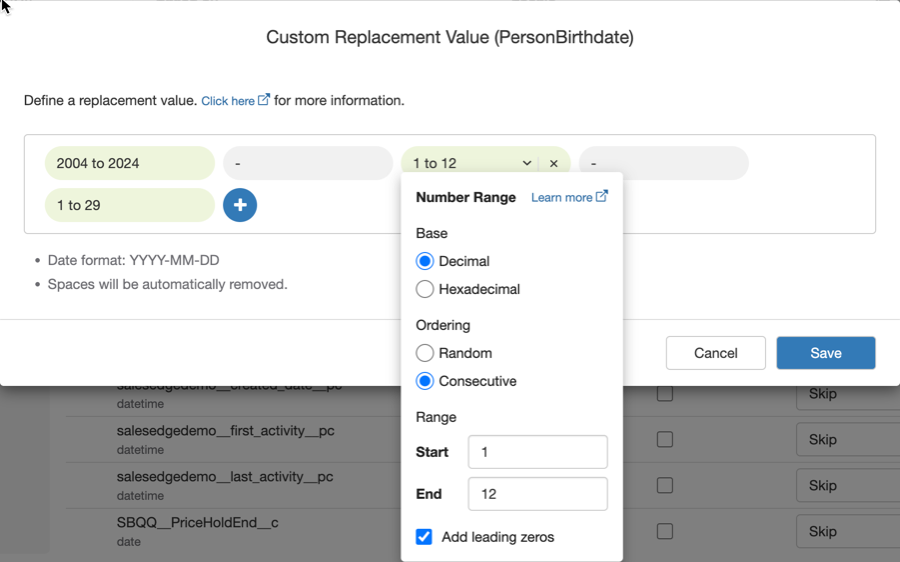Open the '1 to 29' day segment
Viewport: 900px width, 562px height.
(x=130, y=205)
